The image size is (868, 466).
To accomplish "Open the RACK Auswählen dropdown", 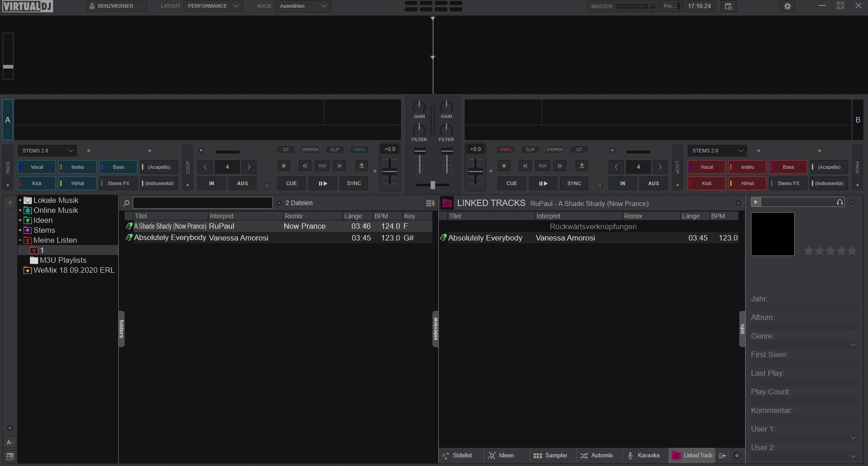I will click(303, 6).
